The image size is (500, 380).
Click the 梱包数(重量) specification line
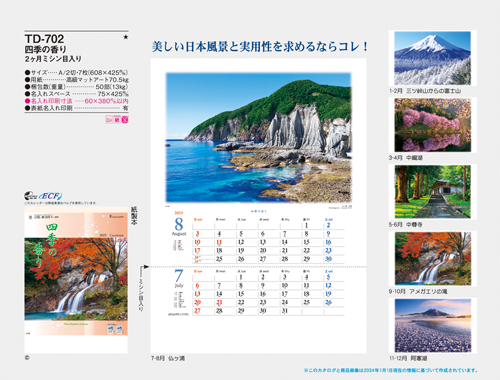(76, 87)
